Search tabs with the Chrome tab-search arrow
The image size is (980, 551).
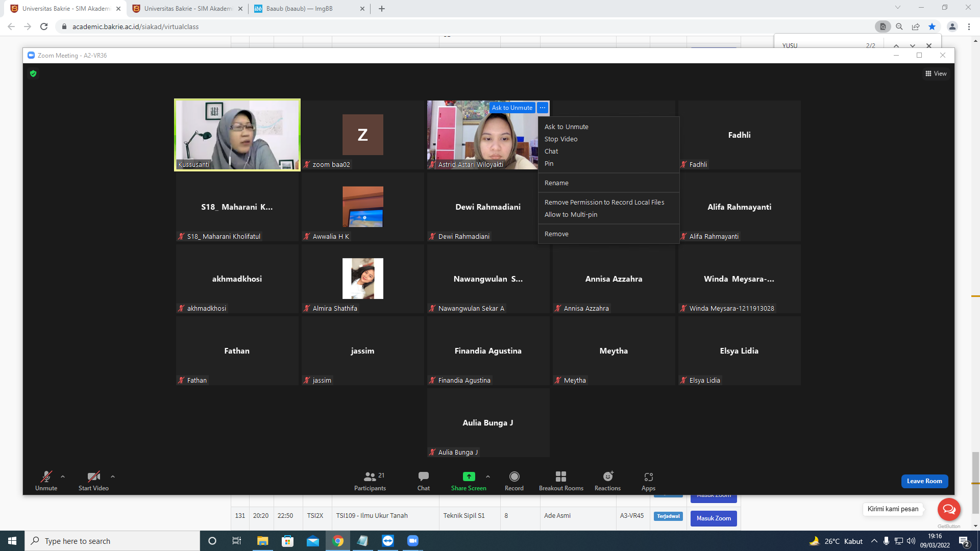(898, 8)
